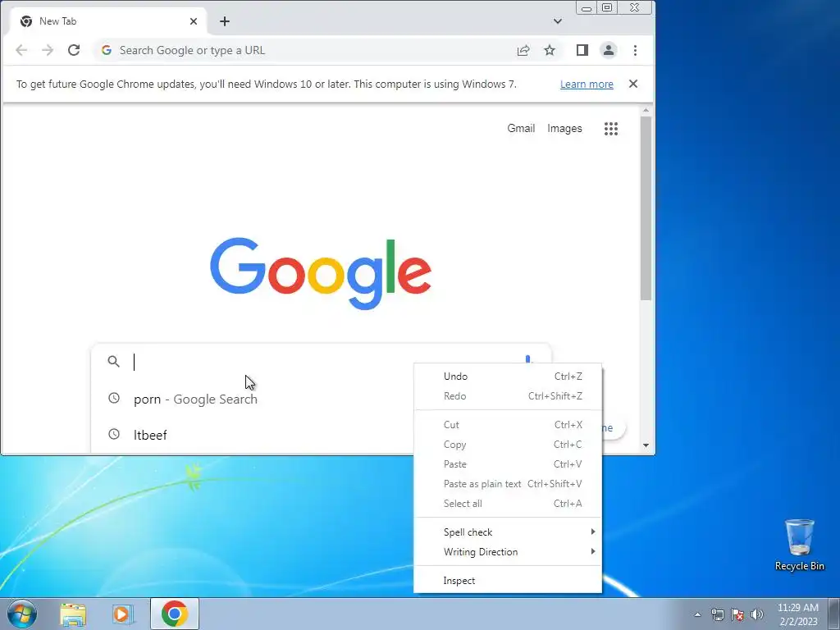This screenshot has height=630, width=840.
Task: Click Chrome icon in taskbar
Action: pos(175,614)
